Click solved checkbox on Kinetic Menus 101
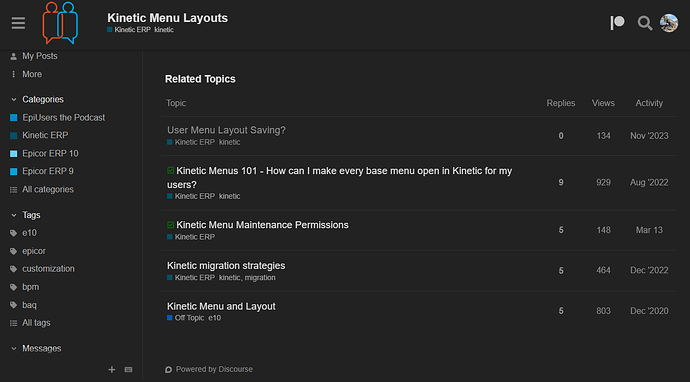This screenshot has width=690, height=382. [x=171, y=170]
